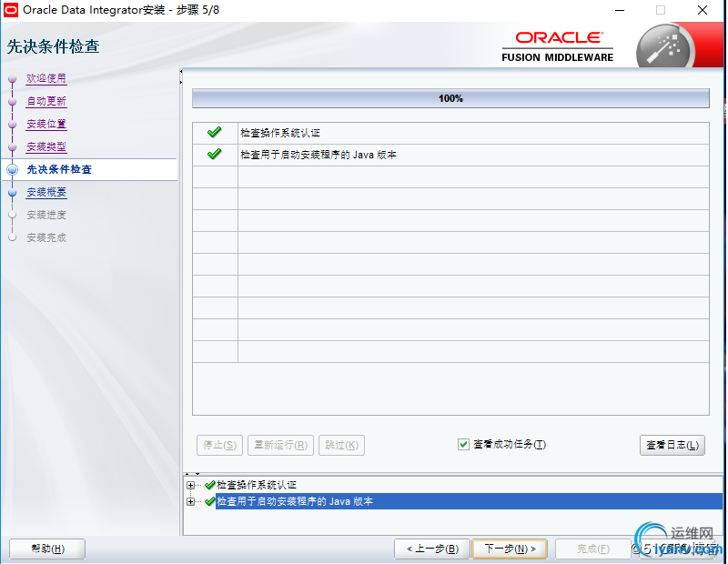Navigate to the 安装概要 step
This screenshot has height=564, width=728.
(x=46, y=192)
